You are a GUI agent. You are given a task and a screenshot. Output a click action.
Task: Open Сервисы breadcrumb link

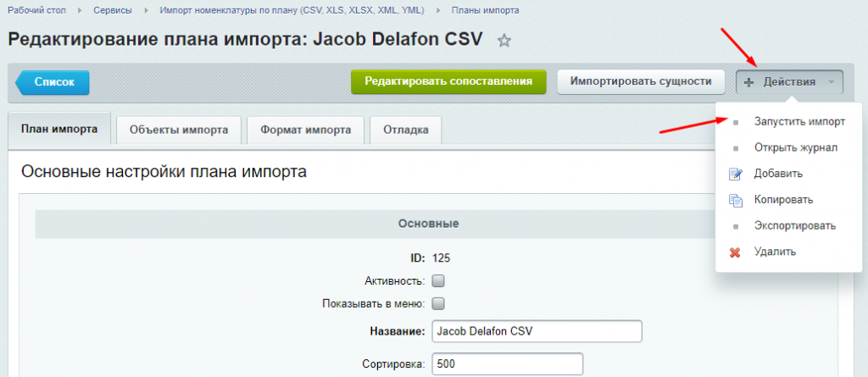(x=113, y=10)
